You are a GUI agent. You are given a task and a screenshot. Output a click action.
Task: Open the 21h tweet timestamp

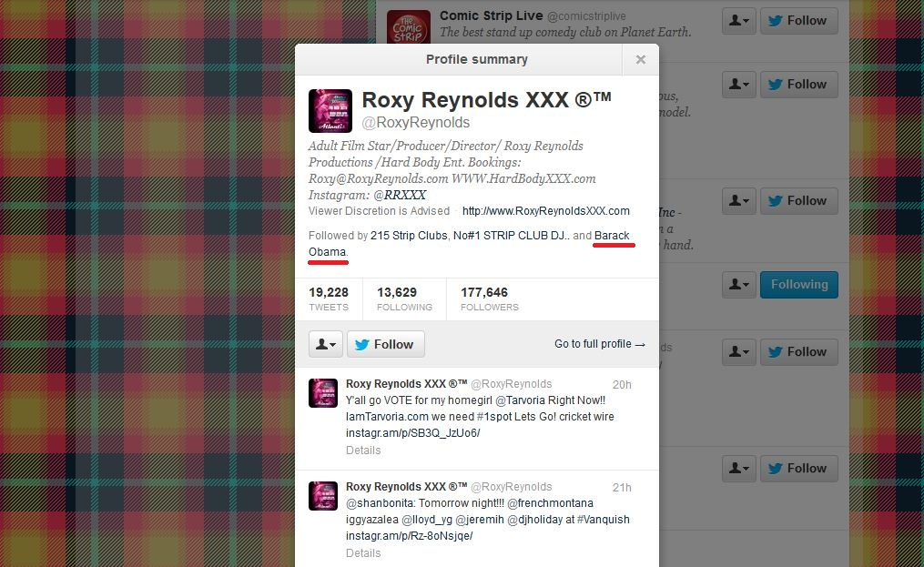(x=622, y=488)
